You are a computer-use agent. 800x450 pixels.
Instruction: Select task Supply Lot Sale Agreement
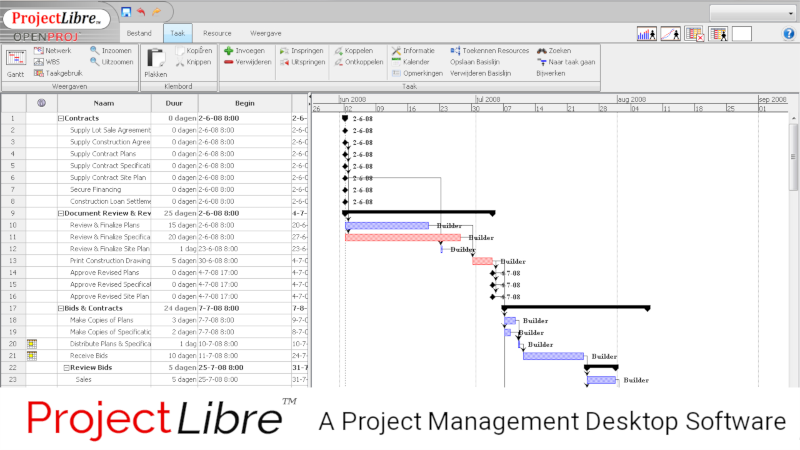click(110, 130)
